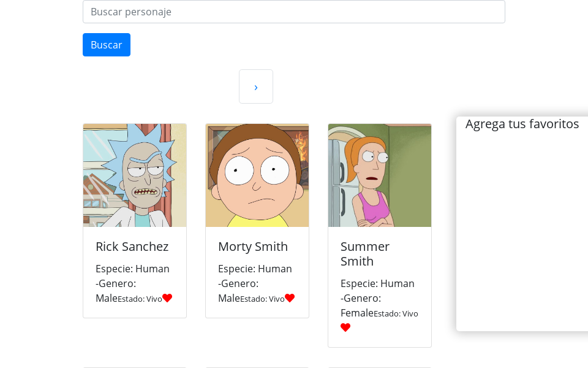Select the Summer Smith name title
588x368 pixels.
(365, 254)
